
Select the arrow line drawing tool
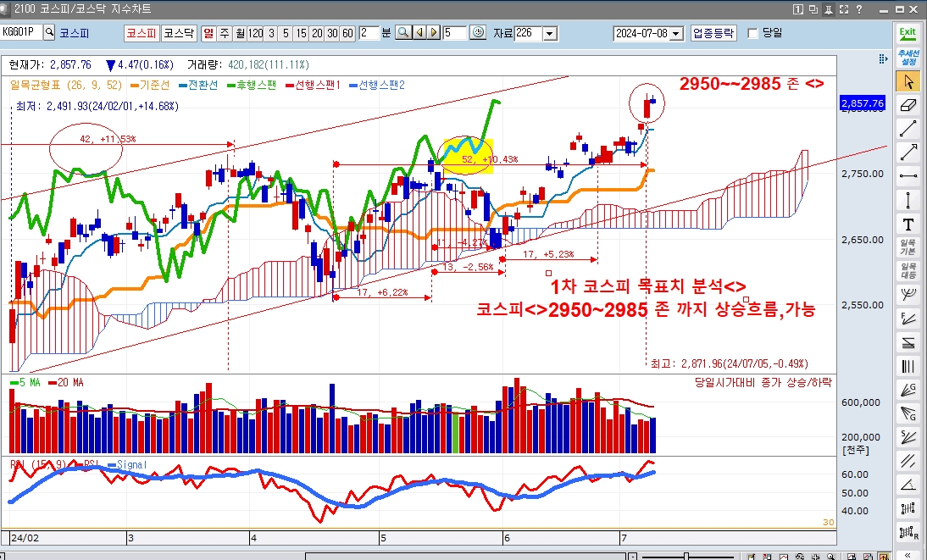(908, 152)
